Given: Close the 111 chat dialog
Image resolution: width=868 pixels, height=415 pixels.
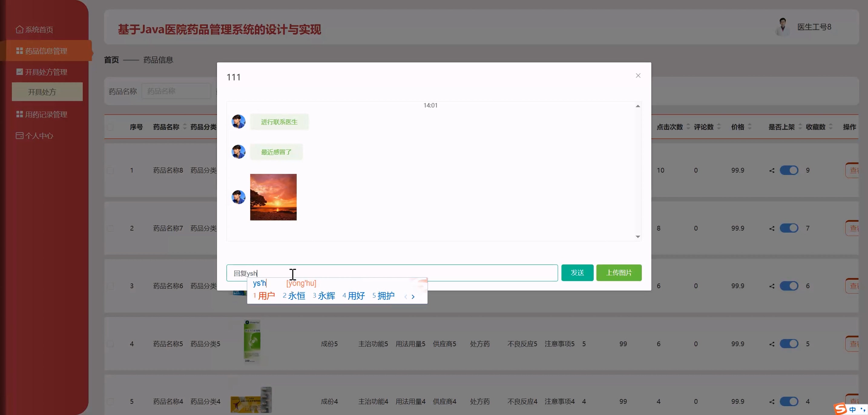Looking at the screenshot, I should pos(638,75).
